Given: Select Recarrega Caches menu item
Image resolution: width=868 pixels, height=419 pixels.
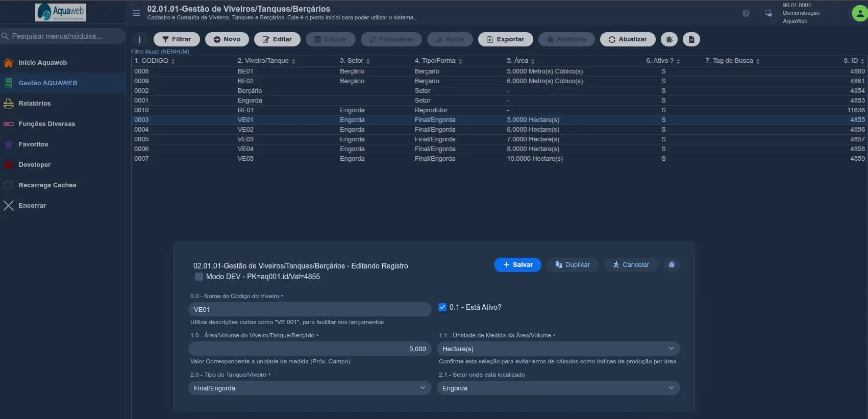Looking at the screenshot, I should point(62,185).
